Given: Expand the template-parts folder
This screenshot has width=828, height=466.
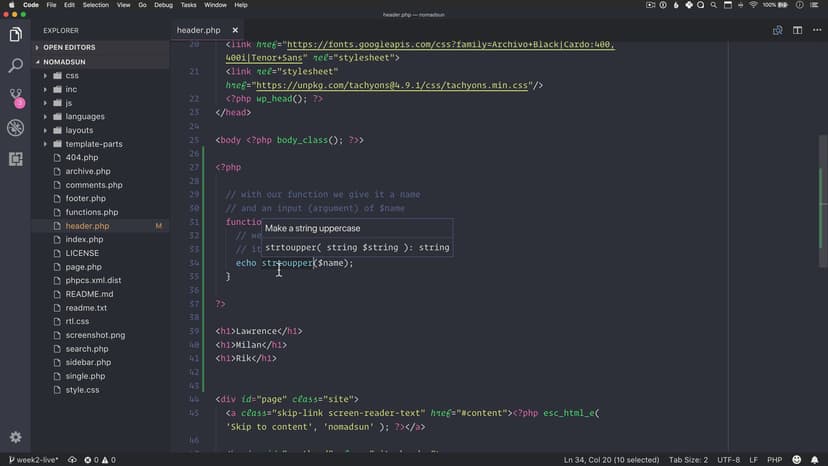Looking at the screenshot, I should point(93,144).
